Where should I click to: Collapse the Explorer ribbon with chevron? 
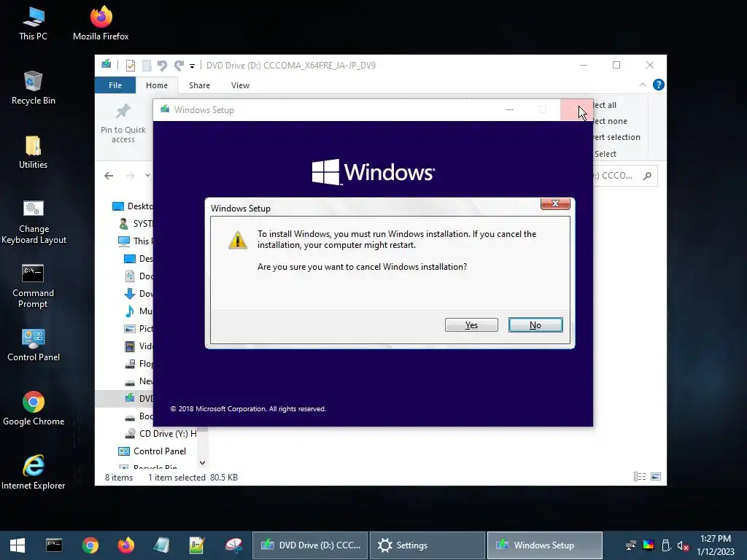click(x=642, y=85)
